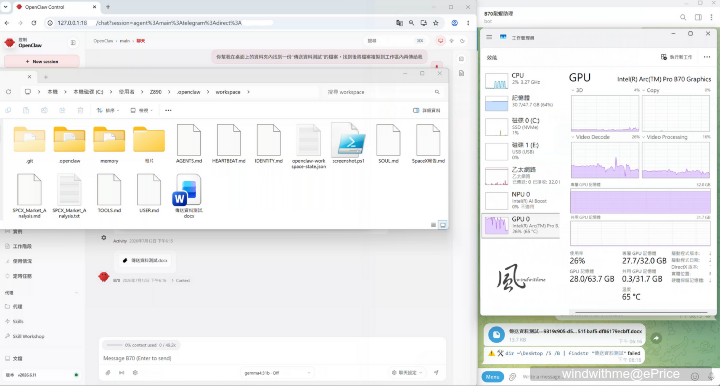Viewport: 720px width, 386px height.
Task: Select the SOUL.md file
Action: [388, 145]
